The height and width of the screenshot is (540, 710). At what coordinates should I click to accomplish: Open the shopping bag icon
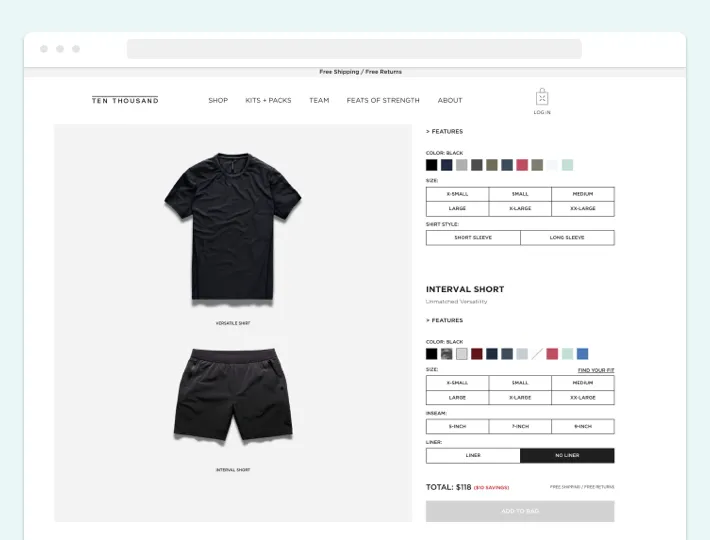tap(542, 97)
